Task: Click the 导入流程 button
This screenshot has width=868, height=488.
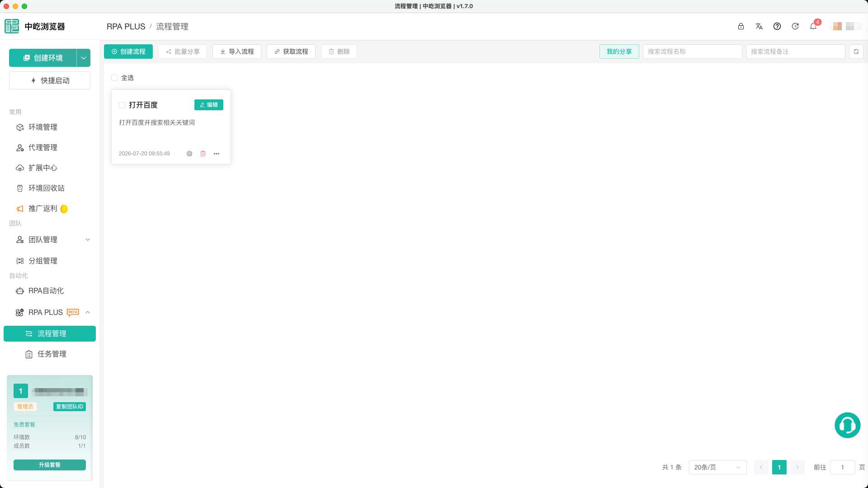Action: 237,52
